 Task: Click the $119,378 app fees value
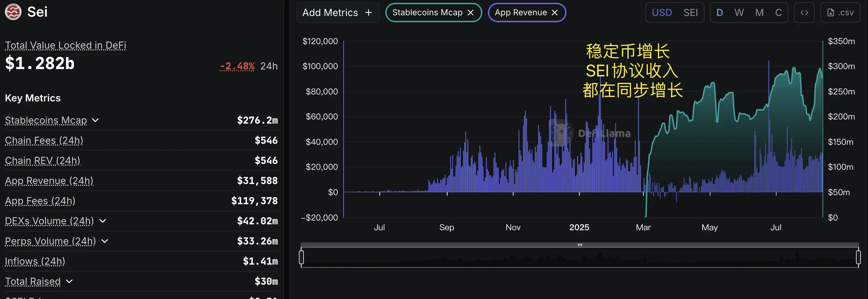pos(255,201)
